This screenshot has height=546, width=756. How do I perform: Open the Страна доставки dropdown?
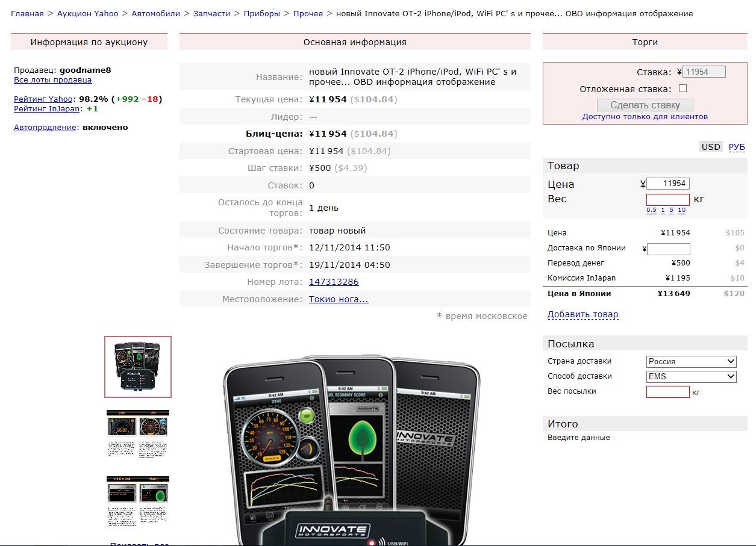(692, 362)
